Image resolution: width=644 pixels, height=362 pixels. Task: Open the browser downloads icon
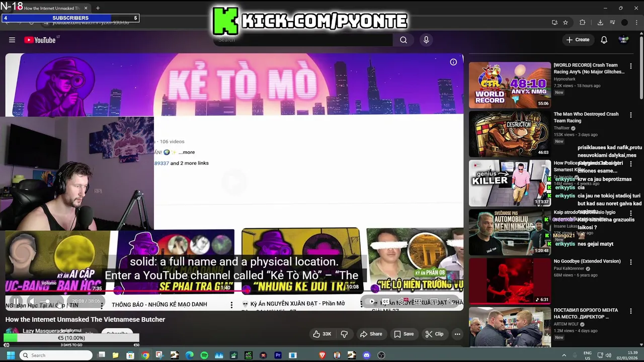click(600, 22)
